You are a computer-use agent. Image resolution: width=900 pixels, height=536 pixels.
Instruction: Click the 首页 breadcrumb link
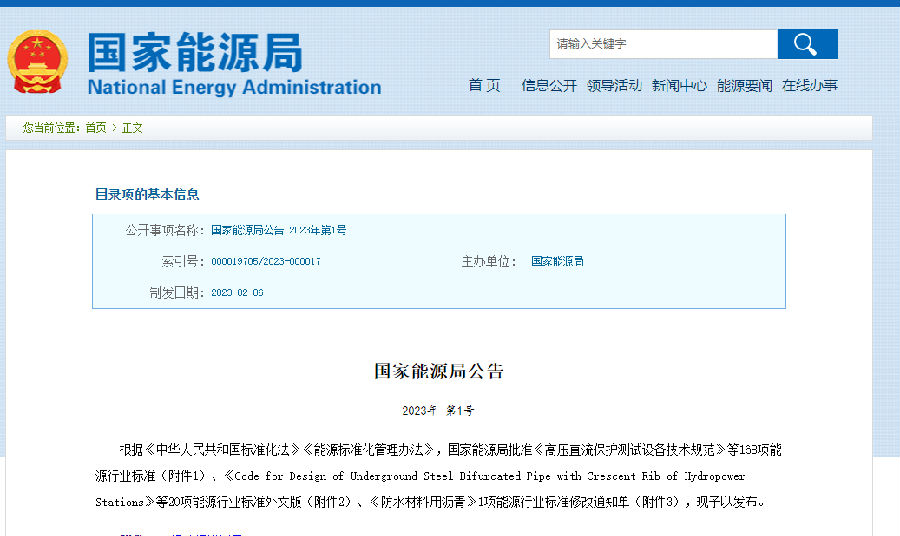point(96,127)
